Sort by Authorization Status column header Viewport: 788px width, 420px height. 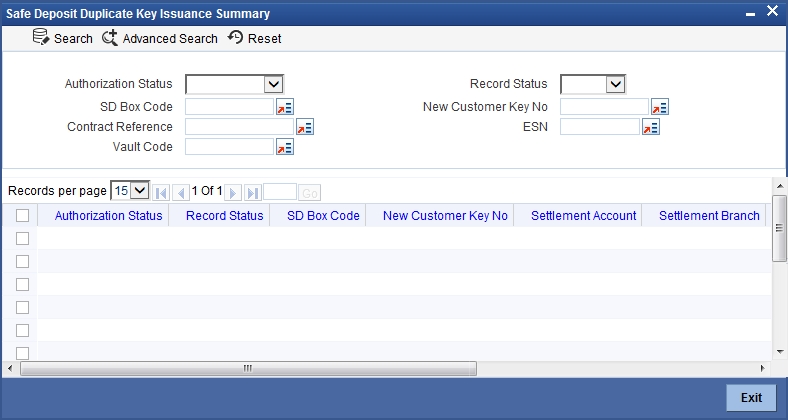[109, 216]
